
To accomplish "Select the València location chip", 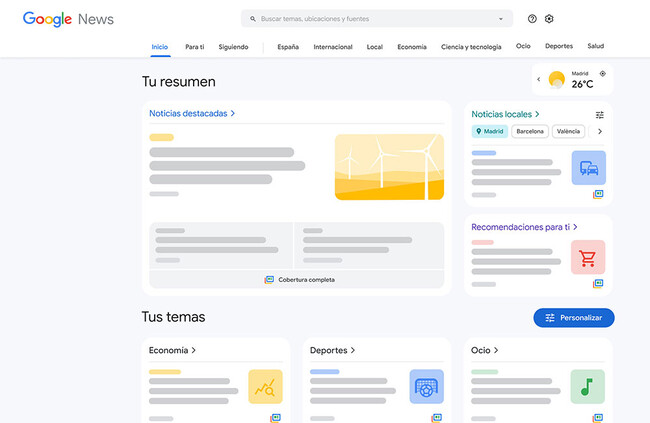I will pyautogui.click(x=568, y=131).
